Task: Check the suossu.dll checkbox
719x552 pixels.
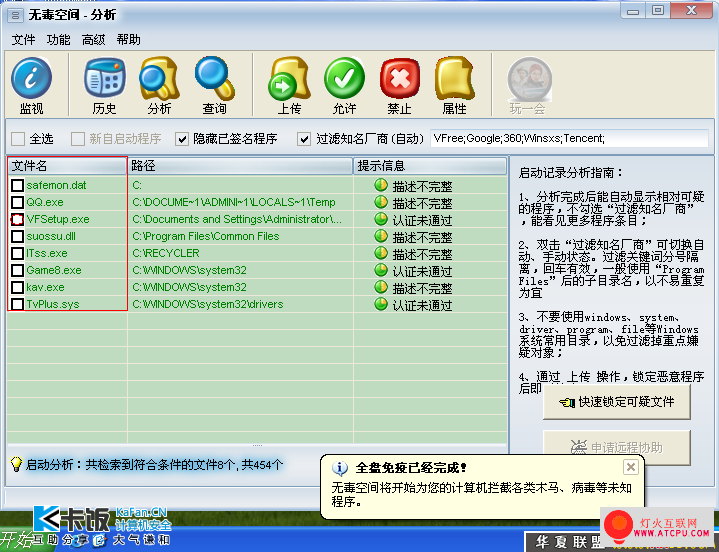Action: [17, 236]
